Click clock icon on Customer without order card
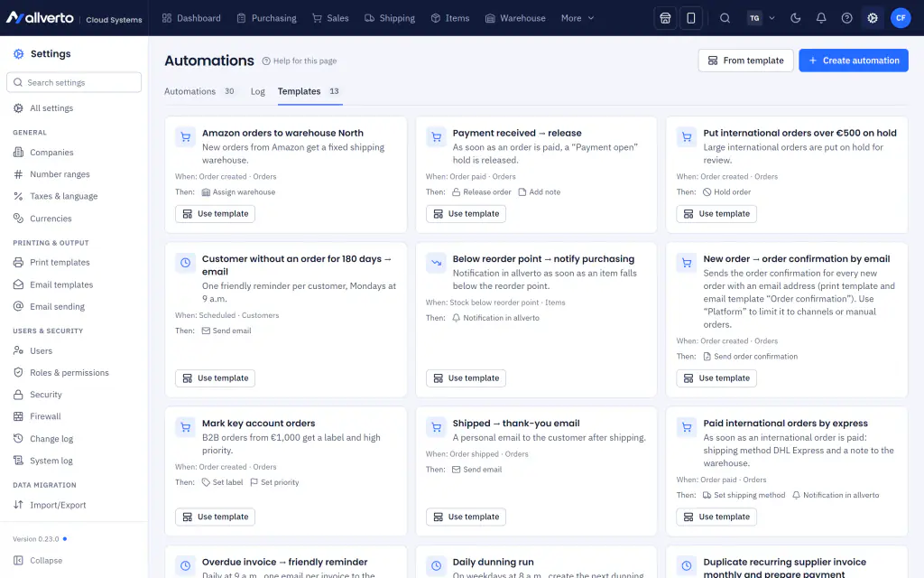Screen dimensions: 924x578 185,263
